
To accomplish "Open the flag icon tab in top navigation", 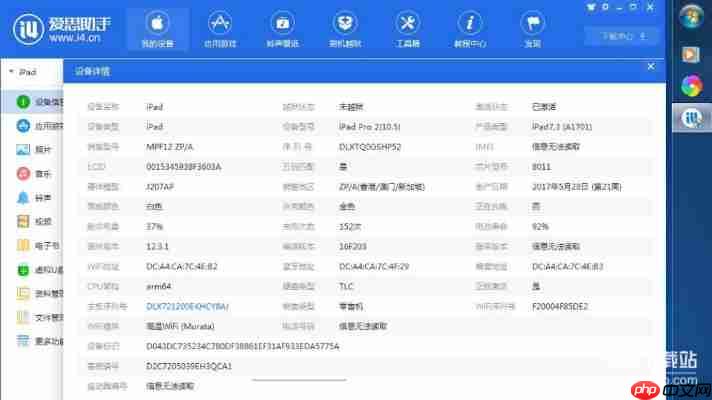I will (532, 29).
